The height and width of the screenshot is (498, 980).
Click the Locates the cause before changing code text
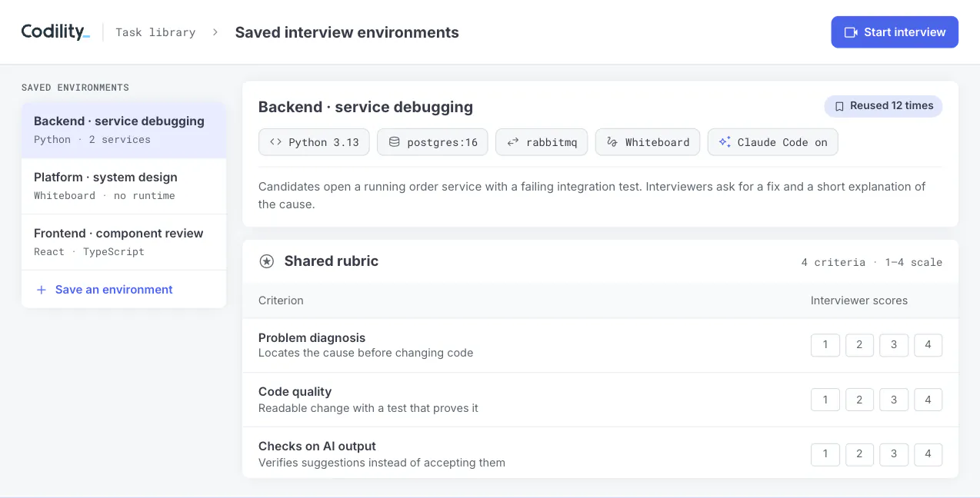pos(365,354)
